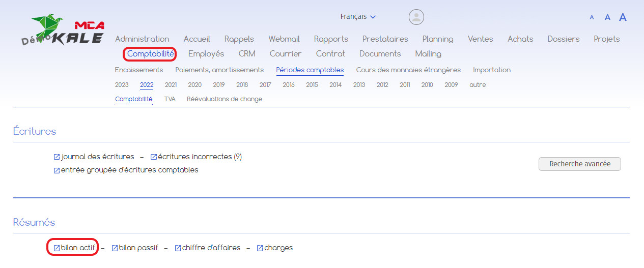Go to the Ventes menu
644x268 pixels.
(480, 39)
